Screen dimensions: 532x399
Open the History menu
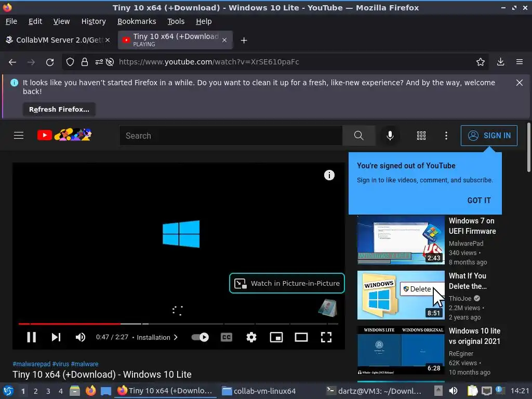[x=94, y=21]
